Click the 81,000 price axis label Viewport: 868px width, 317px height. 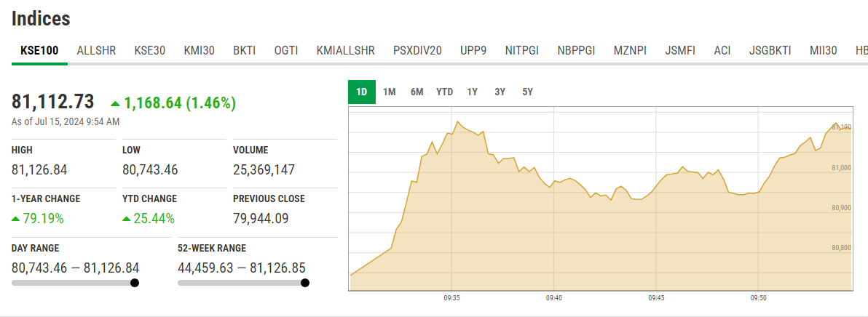coord(841,168)
